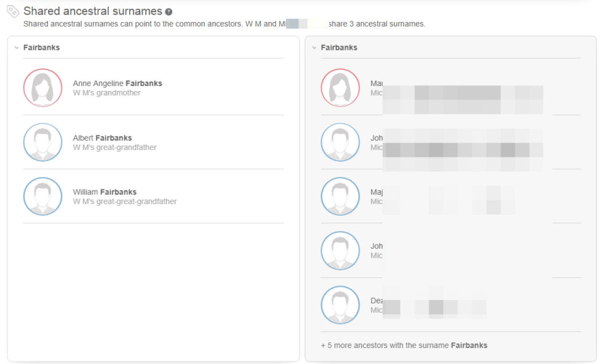Click the avatar next to the Dea ancestor
Viewport: 615px width, 364px height.
pyautogui.click(x=340, y=305)
